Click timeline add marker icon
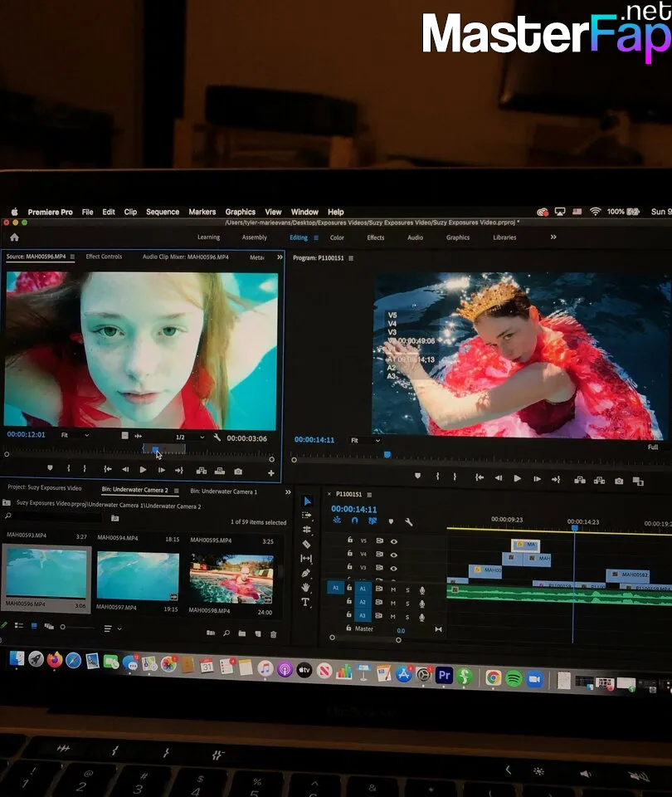Screen dimensions: 672x797 coord(391,521)
